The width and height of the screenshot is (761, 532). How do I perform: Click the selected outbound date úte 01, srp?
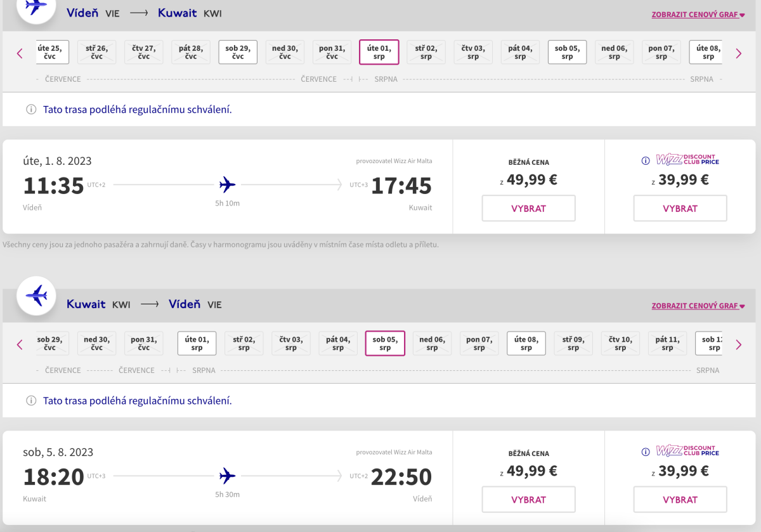(379, 52)
